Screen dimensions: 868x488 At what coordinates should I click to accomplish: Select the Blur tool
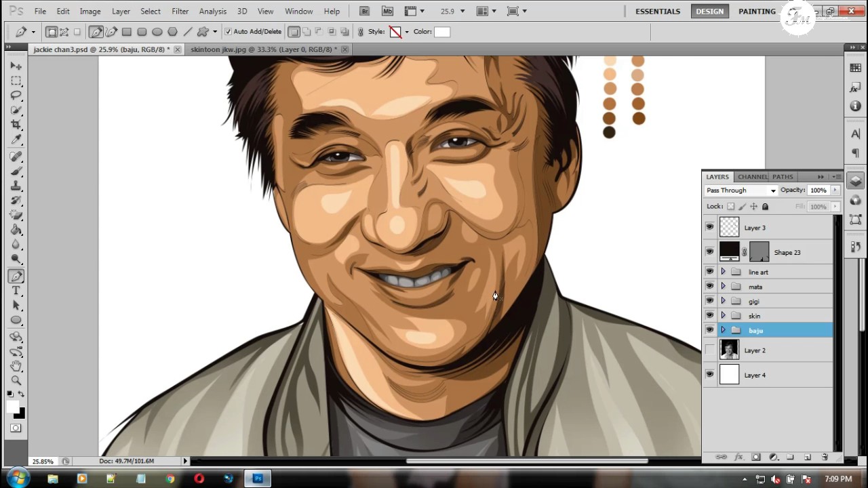(16, 245)
